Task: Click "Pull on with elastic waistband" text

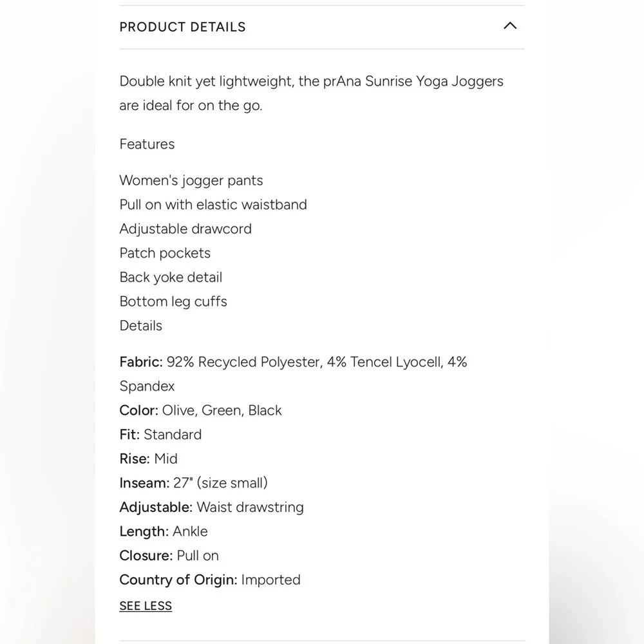Action: pos(213,205)
